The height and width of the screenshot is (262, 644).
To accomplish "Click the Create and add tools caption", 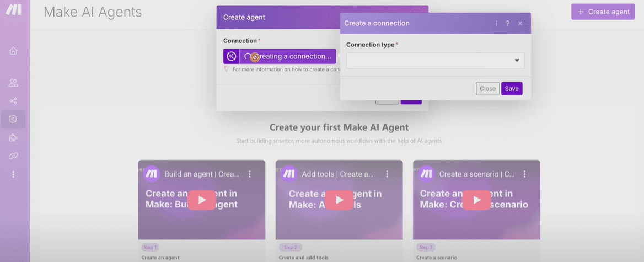I will (x=303, y=258).
